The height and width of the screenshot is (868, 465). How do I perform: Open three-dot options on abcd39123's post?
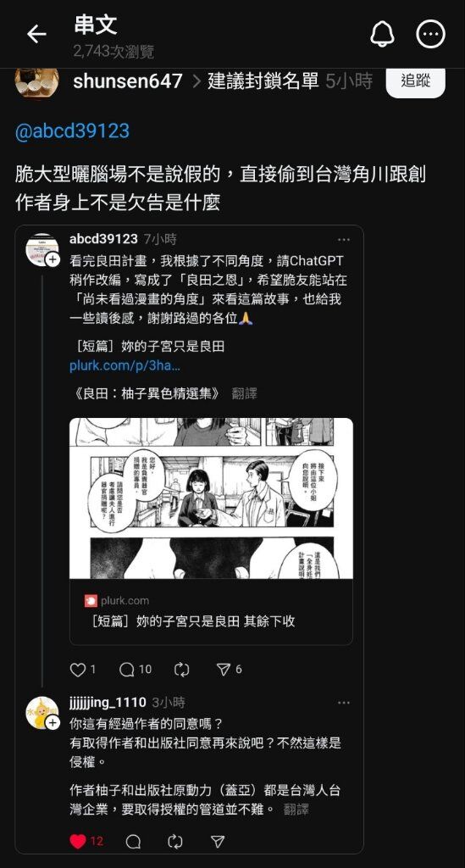[x=344, y=240]
